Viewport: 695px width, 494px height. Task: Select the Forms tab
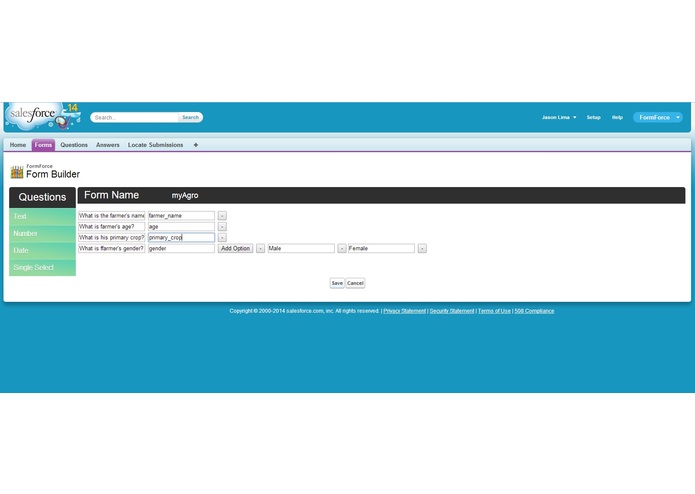[x=43, y=145]
